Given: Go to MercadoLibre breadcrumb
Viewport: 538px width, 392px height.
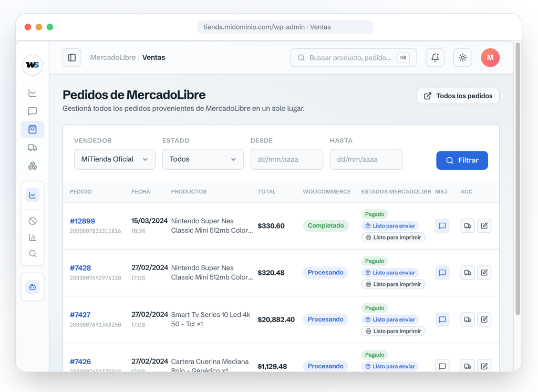Looking at the screenshot, I should pyautogui.click(x=113, y=58).
